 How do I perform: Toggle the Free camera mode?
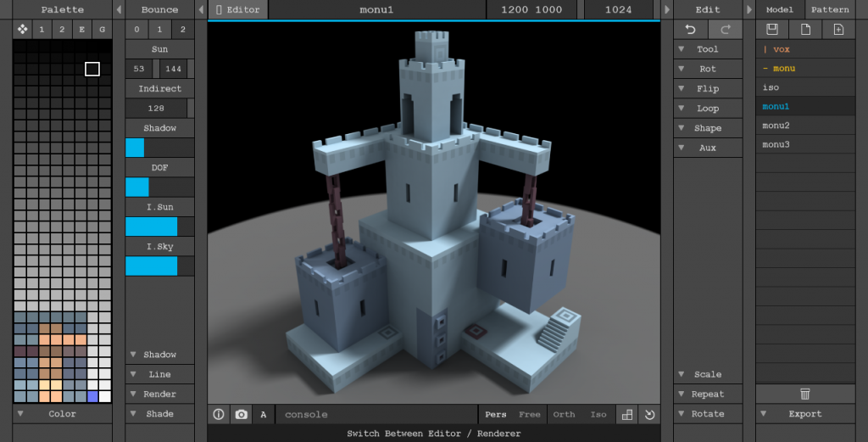[529, 414]
